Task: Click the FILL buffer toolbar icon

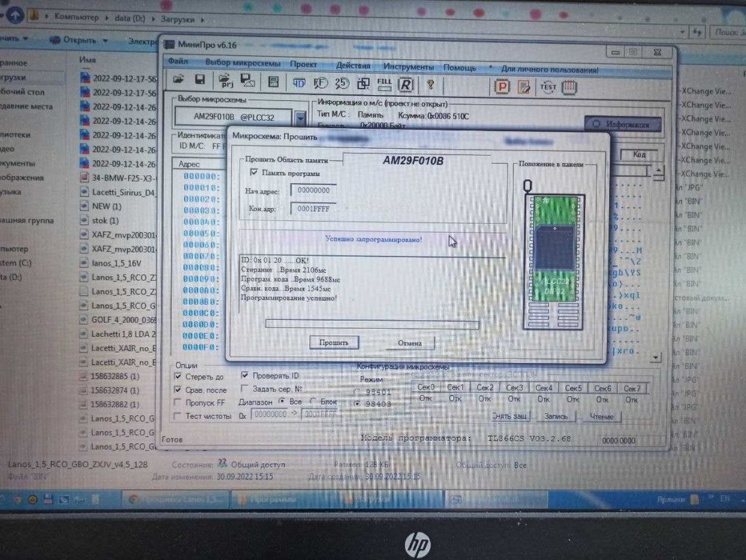Action: [384, 84]
